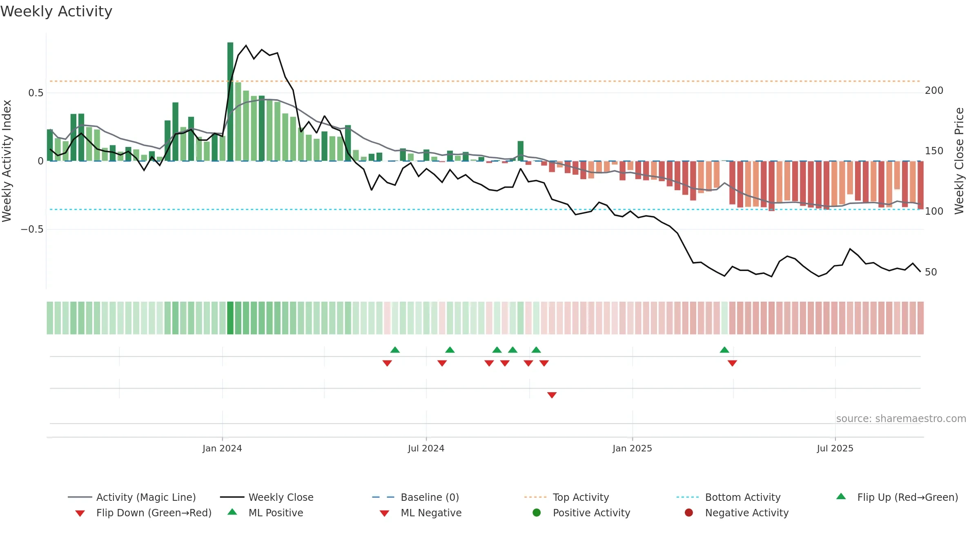Image resolution: width=980 pixels, height=551 pixels.
Task: Toggle Weekly Close legend entry
Action: [267, 497]
